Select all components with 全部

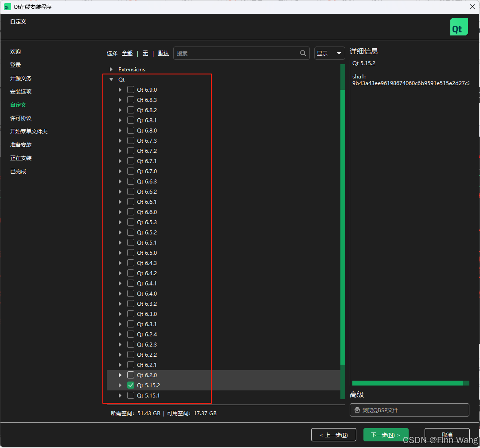(127, 53)
